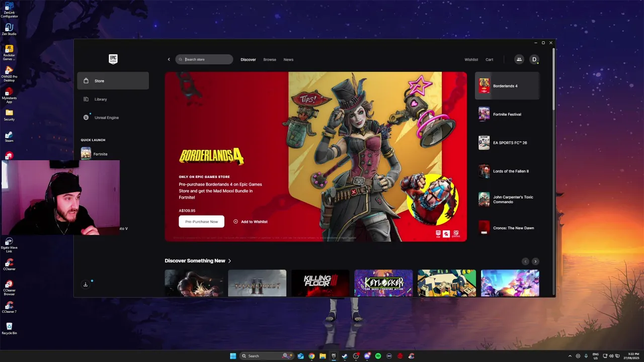Open the Recycle Bin

click(9, 329)
